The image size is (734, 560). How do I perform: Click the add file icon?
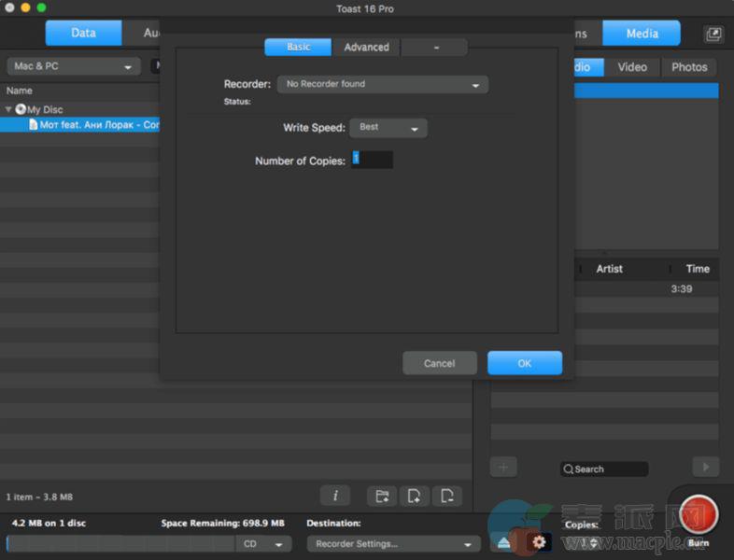pyautogui.click(x=414, y=496)
